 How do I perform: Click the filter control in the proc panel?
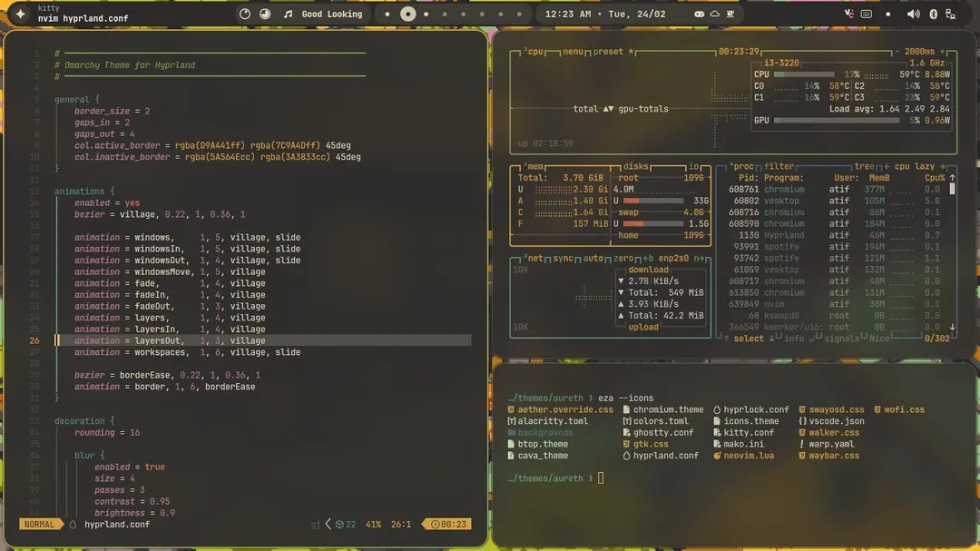779,166
